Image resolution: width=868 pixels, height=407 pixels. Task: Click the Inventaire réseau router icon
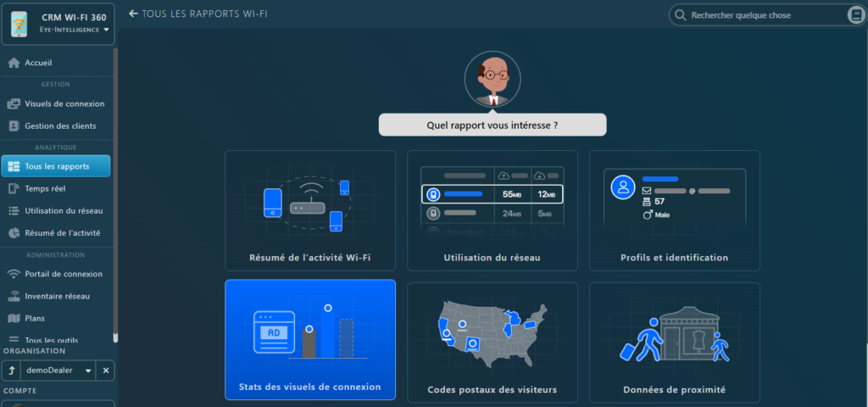point(14,296)
